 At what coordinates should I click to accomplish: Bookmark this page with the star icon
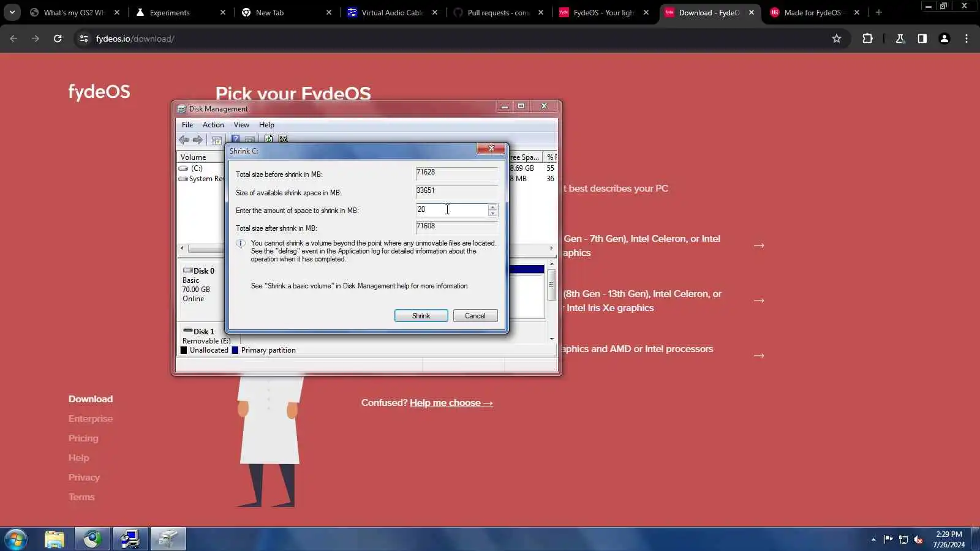pos(837,39)
